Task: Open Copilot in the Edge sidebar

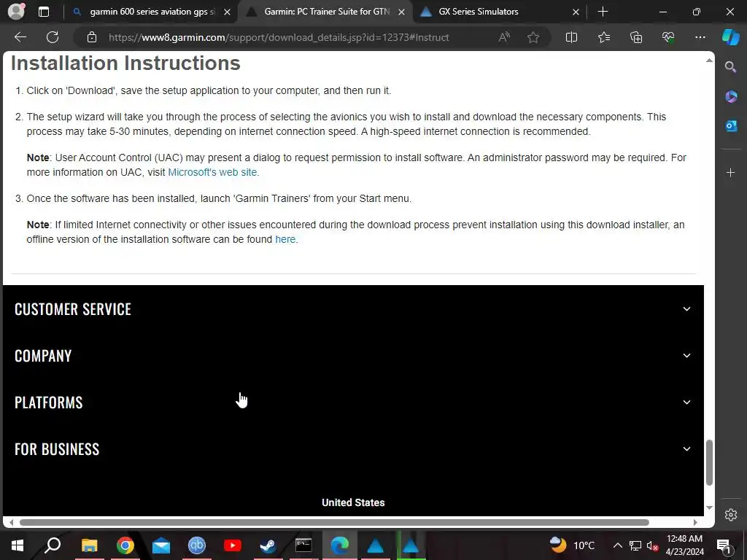Action: tap(731, 37)
